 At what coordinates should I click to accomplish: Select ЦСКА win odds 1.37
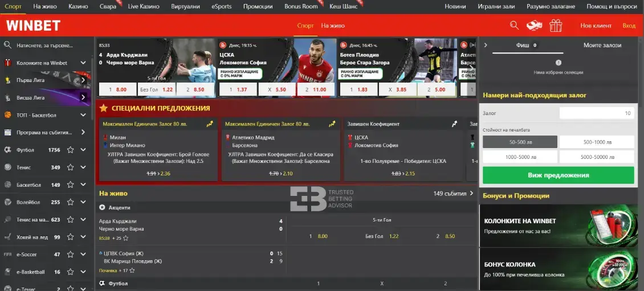[238, 89]
